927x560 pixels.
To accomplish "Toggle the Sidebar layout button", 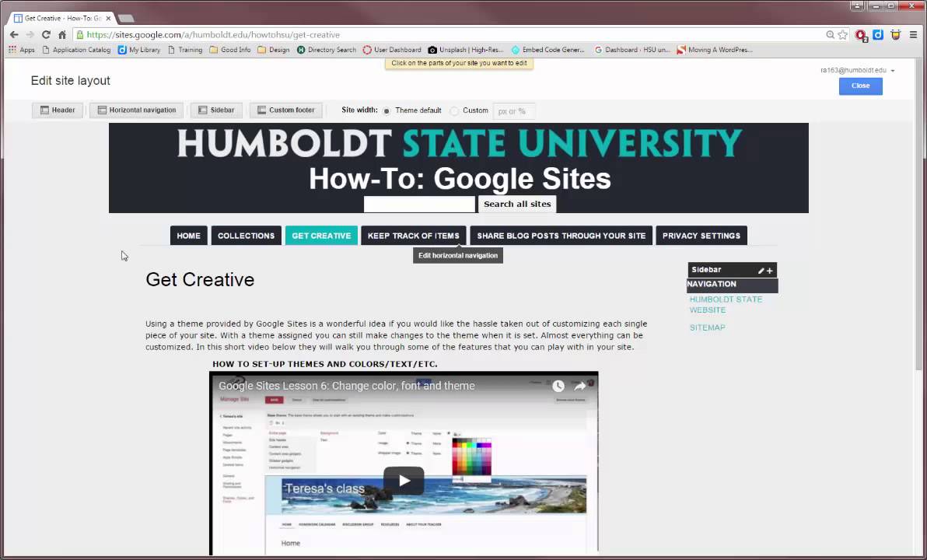I will tap(216, 110).
